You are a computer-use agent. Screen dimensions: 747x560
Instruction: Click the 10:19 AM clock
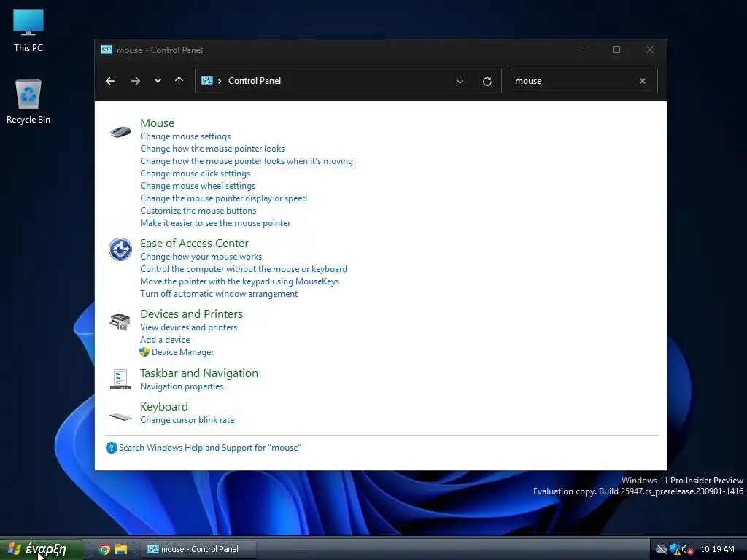[718, 550]
